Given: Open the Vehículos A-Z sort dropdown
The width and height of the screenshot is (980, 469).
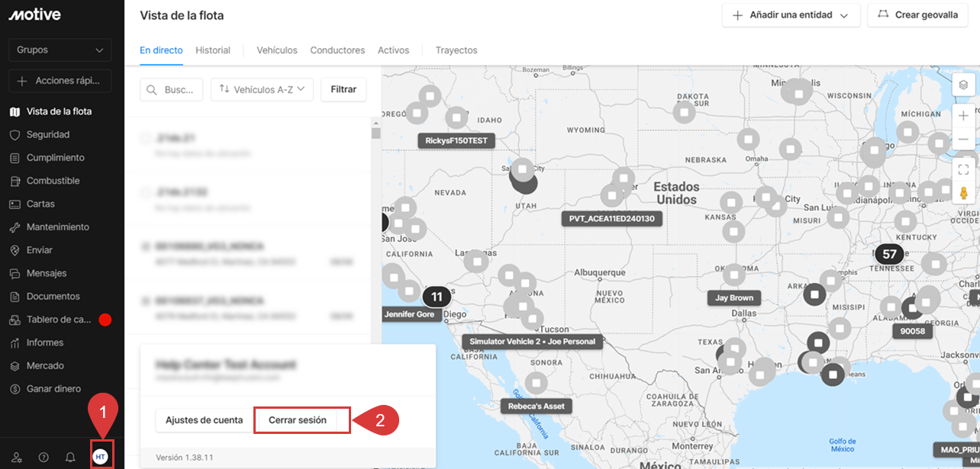Looking at the screenshot, I should (262, 89).
